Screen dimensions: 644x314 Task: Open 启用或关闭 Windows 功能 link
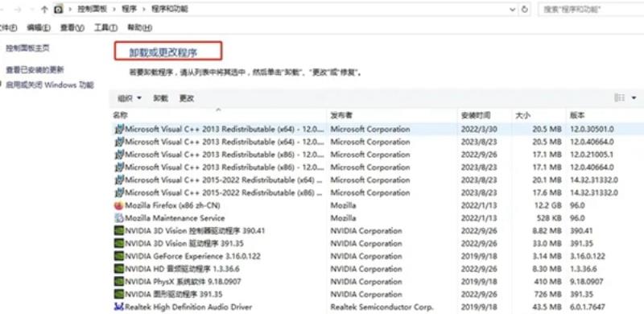[50, 85]
